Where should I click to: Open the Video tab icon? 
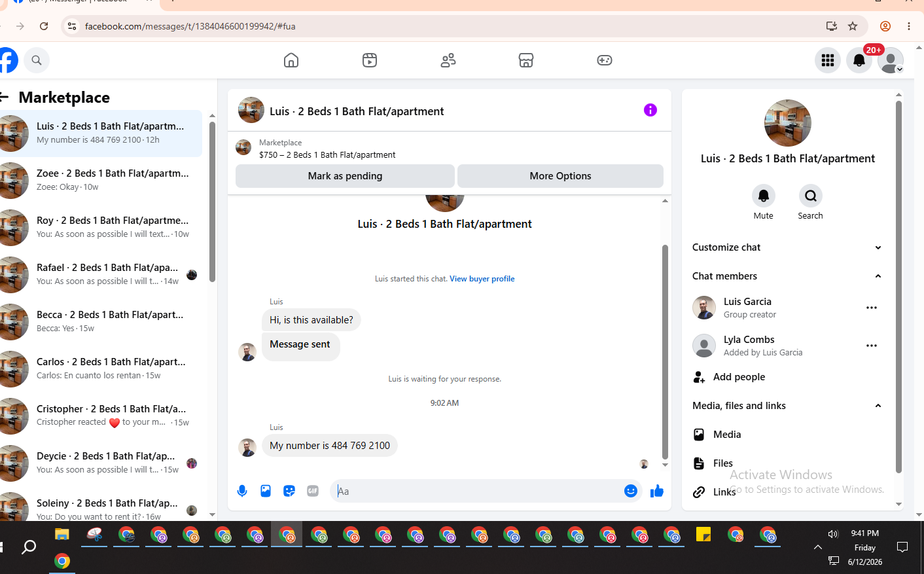pos(370,60)
